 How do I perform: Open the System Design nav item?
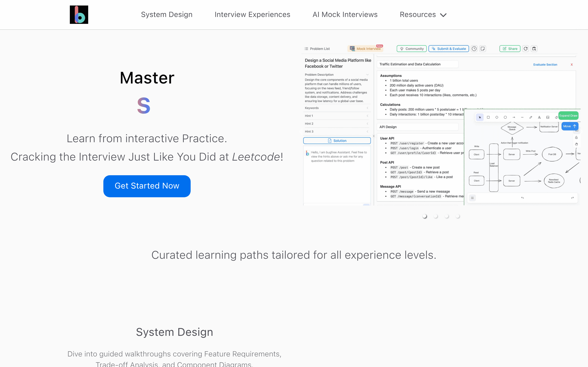167,14
